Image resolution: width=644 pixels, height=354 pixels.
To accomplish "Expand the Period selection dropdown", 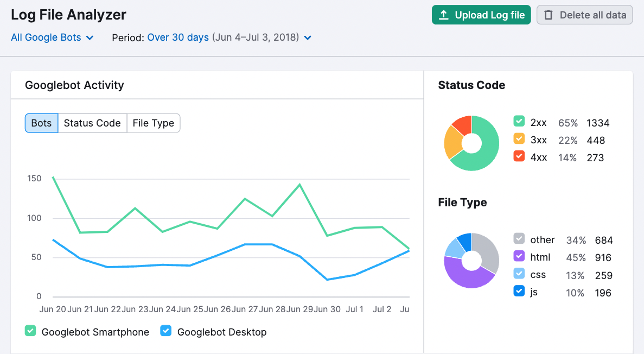I will (x=178, y=37).
